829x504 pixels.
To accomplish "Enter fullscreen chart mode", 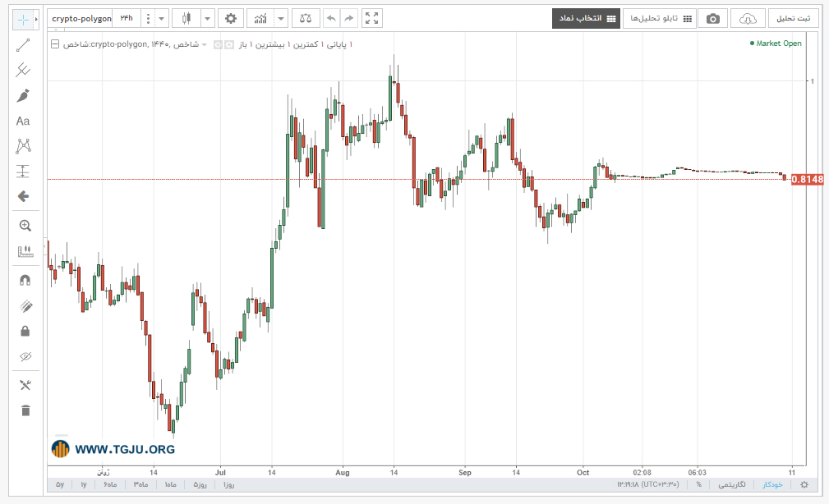I will pyautogui.click(x=371, y=19).
